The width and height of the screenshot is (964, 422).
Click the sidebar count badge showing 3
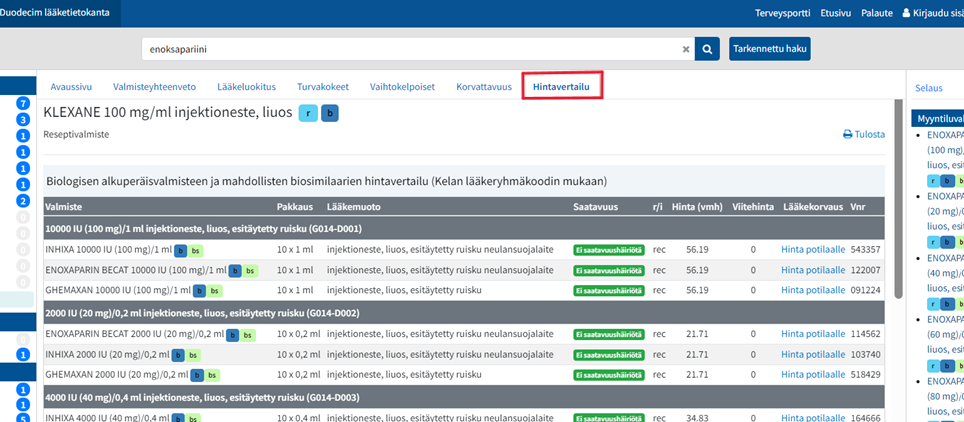point(23,120)
